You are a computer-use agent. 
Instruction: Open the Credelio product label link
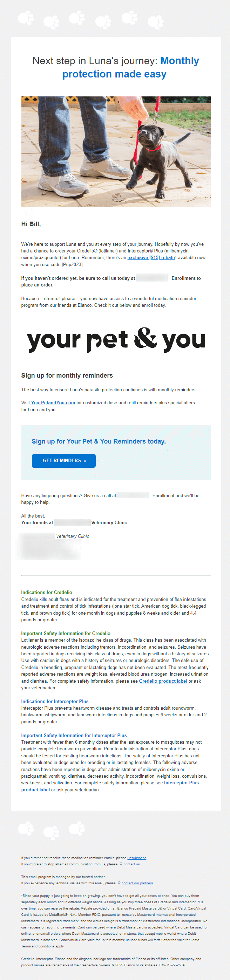[163, 681]
